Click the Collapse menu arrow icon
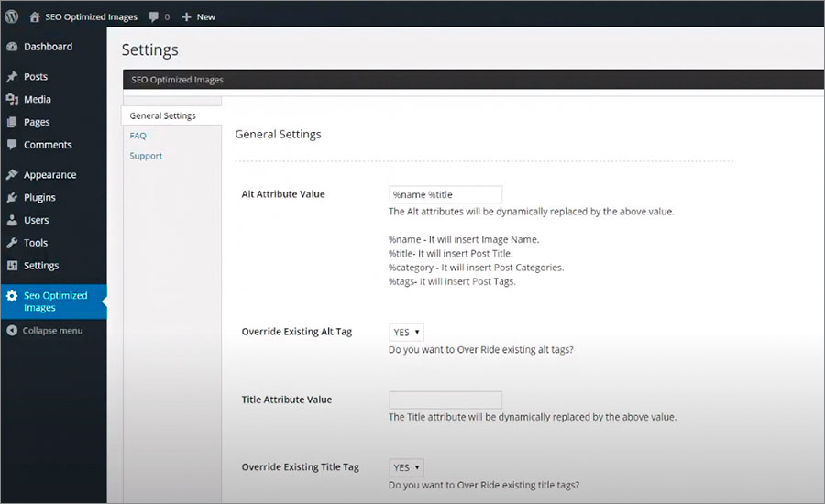The height and width of the screenshot is (504, 825). tap(12, 331)
